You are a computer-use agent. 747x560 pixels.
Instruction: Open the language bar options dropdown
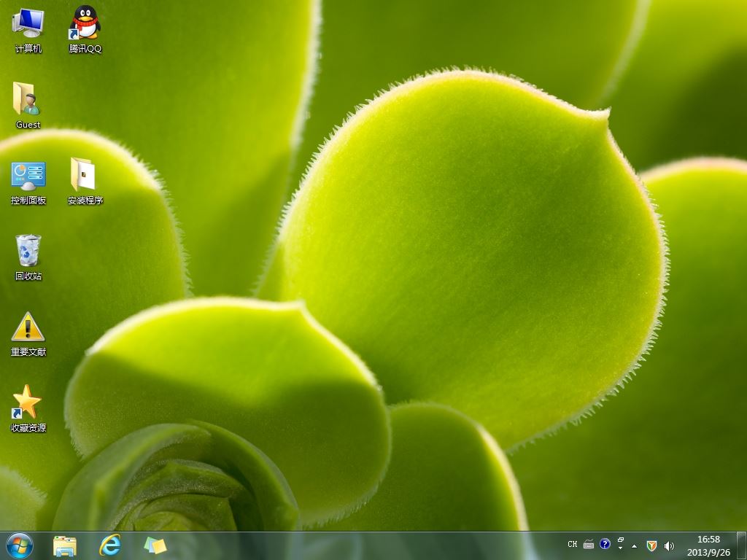point(620,548)
